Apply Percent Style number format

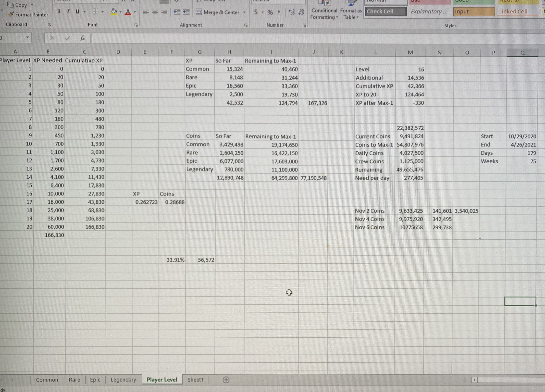point(270,12)
